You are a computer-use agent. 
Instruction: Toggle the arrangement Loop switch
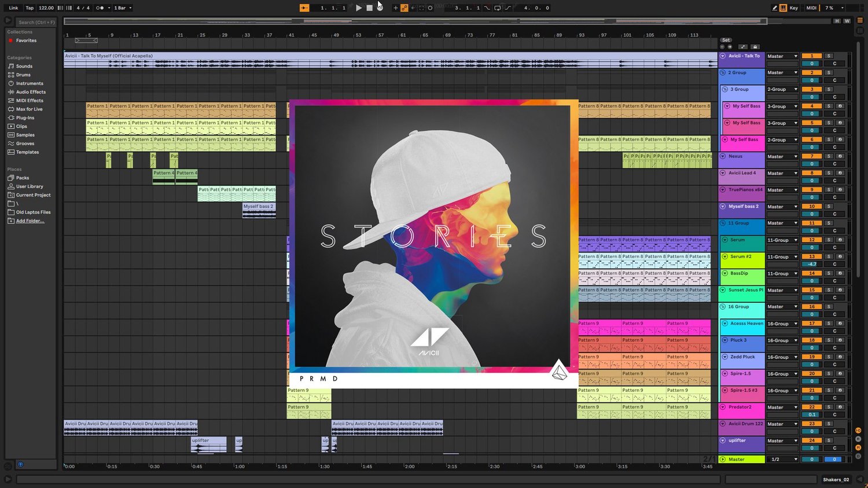[x=497, y=8]
